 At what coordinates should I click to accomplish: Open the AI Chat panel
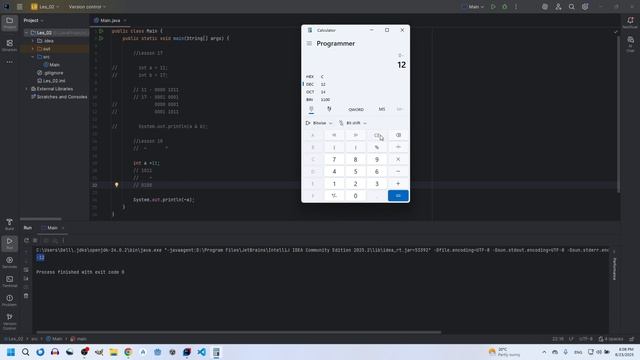click(x=630, y=44)
